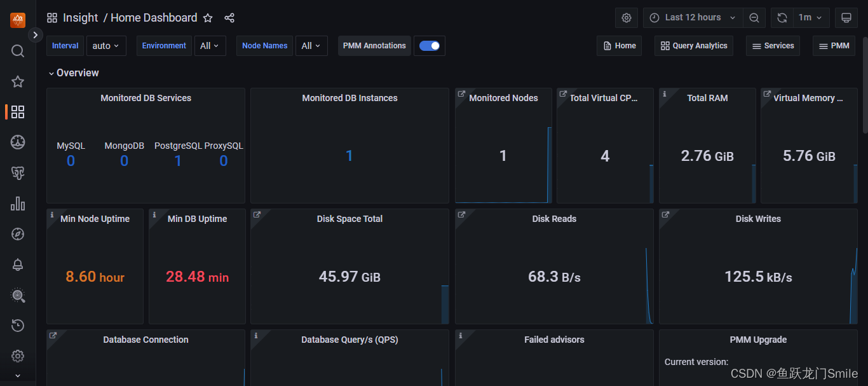The width and height of the screenshot is (868, 386).
Task: Expand the sidebar with arrow toggle
Action: point(36,35)
